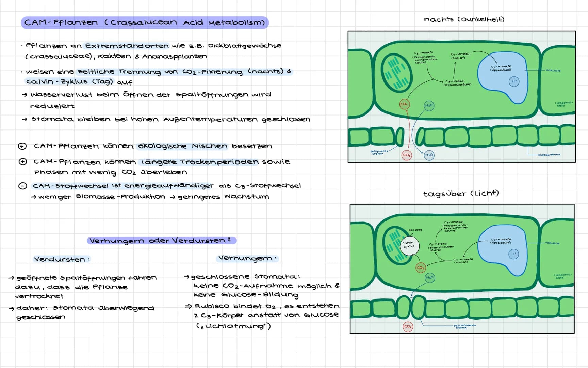Select the "Verhungern:" subheading
The width and height of the screenshot is (588, 368).
point(247,258)
